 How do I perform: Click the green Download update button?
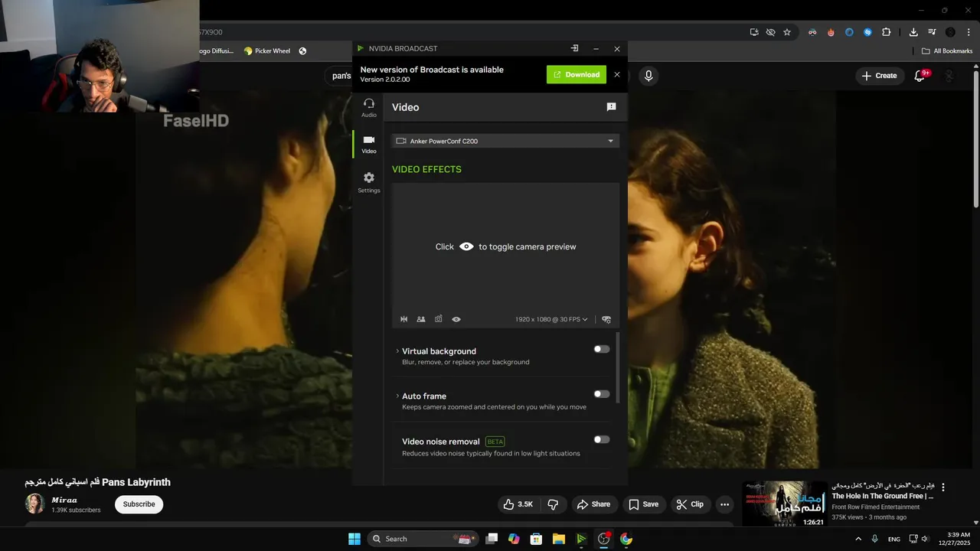(x=577, y=74)
